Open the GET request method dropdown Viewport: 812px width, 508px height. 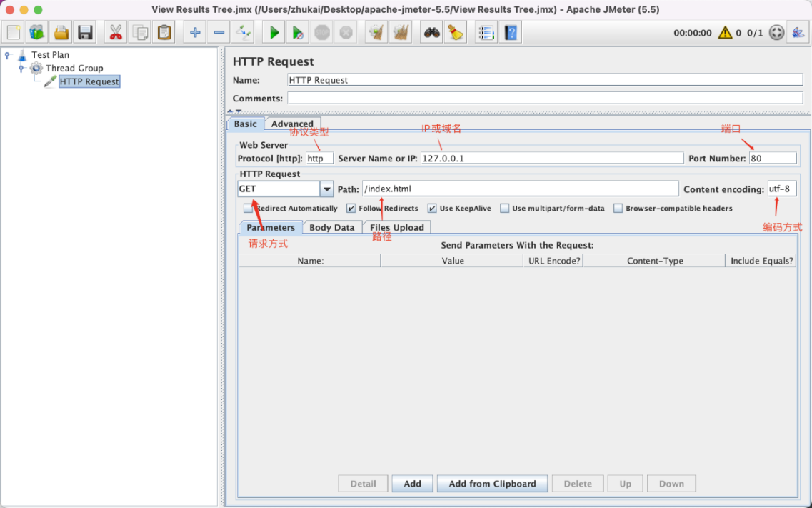pyautogui.click(x=326, y=189)
